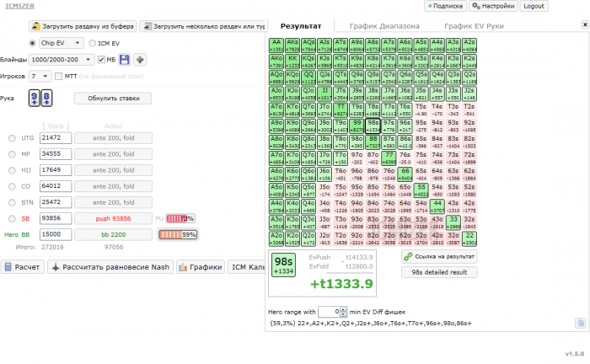
Task: Click Обнулить ставки button
Action: pos(113,98)
